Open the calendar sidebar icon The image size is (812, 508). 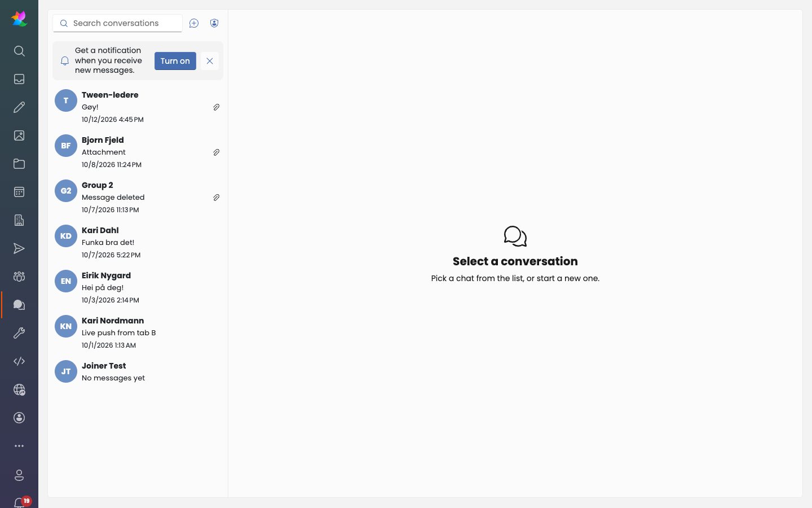pyautogui.click(x=19, y=192)
